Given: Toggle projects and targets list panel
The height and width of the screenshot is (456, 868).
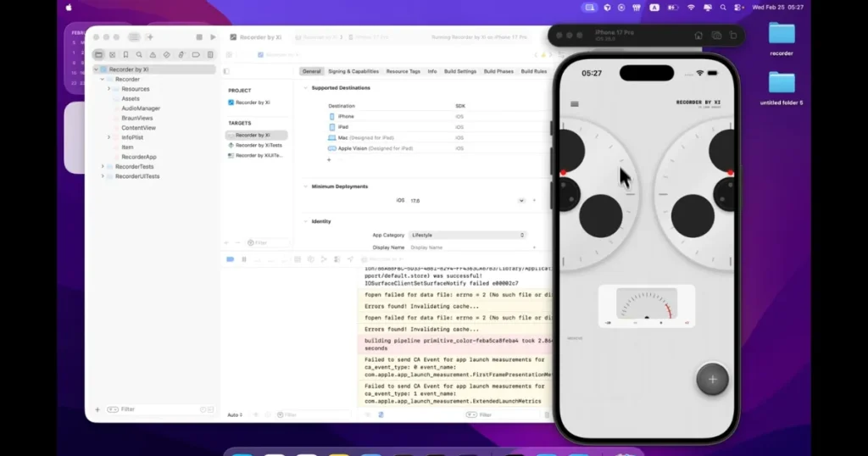Looking at the screenshot, I should coord(226,71).
